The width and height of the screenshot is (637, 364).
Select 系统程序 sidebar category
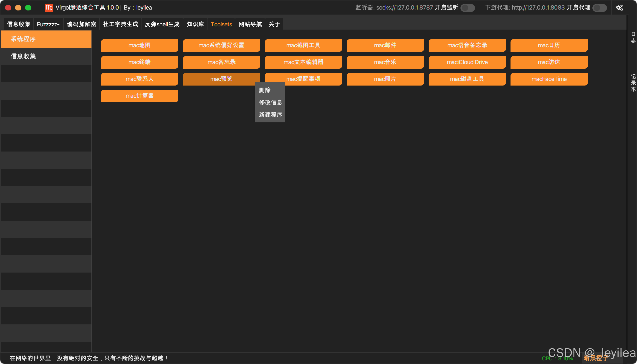point(23,39)
